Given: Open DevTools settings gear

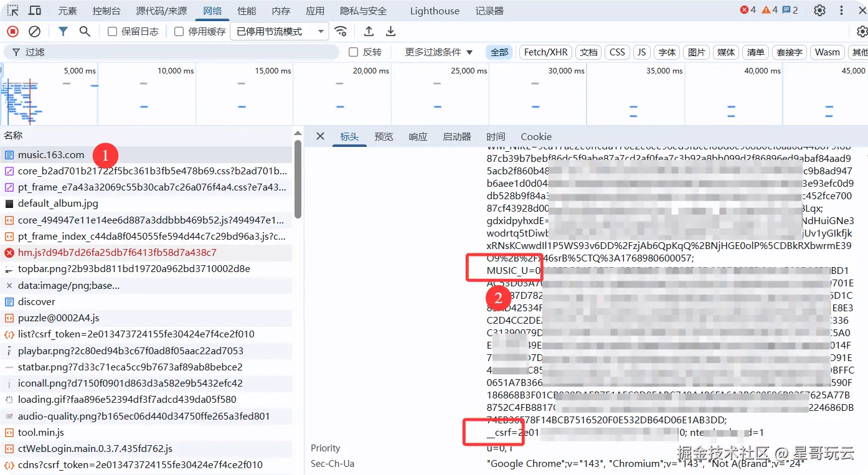Looking at the screenshot, I should [820, 11].
